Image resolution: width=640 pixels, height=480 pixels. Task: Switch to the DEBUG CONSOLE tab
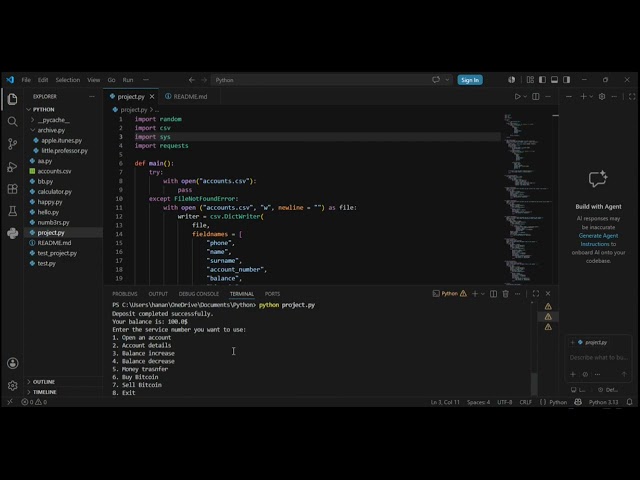point(198,294)
